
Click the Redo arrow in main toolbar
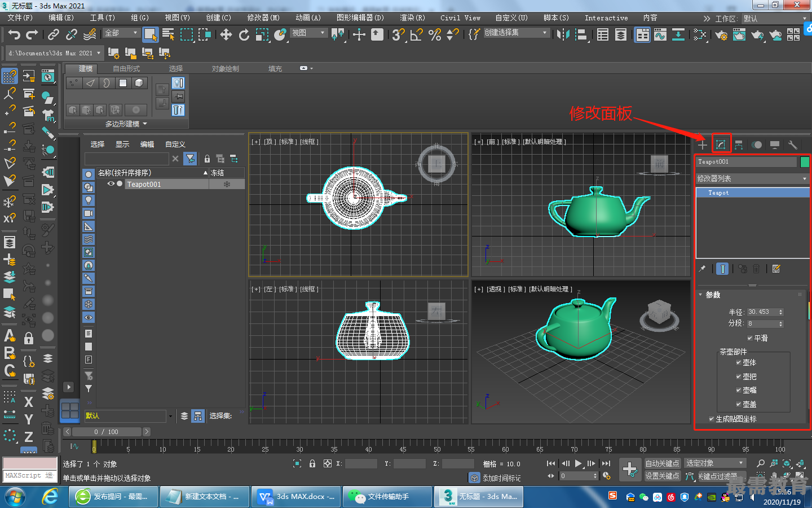pos(32,35)
